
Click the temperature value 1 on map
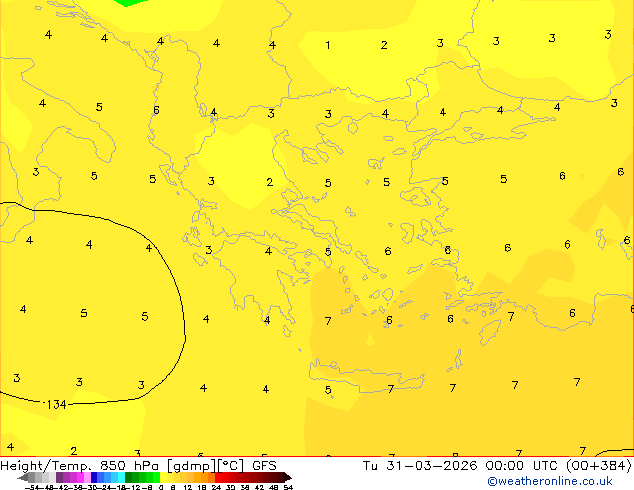point(328,45)
